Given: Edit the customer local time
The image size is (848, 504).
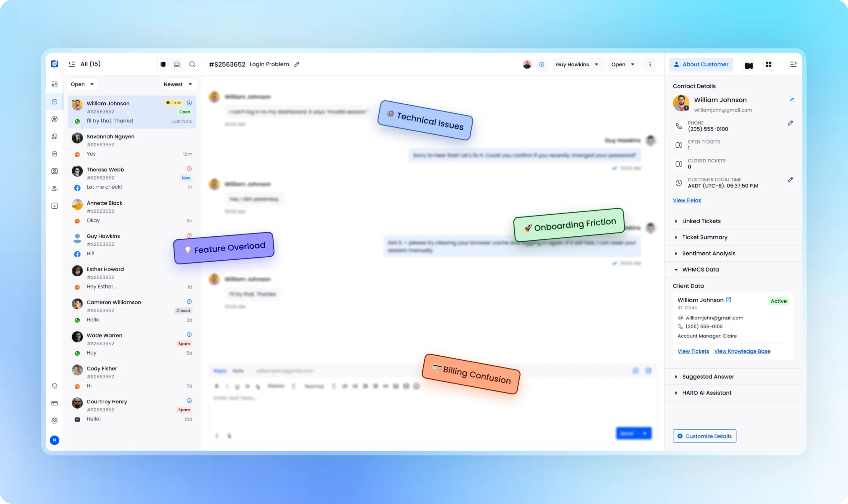Looking at the screenshot, I should [x=790, y=180].
